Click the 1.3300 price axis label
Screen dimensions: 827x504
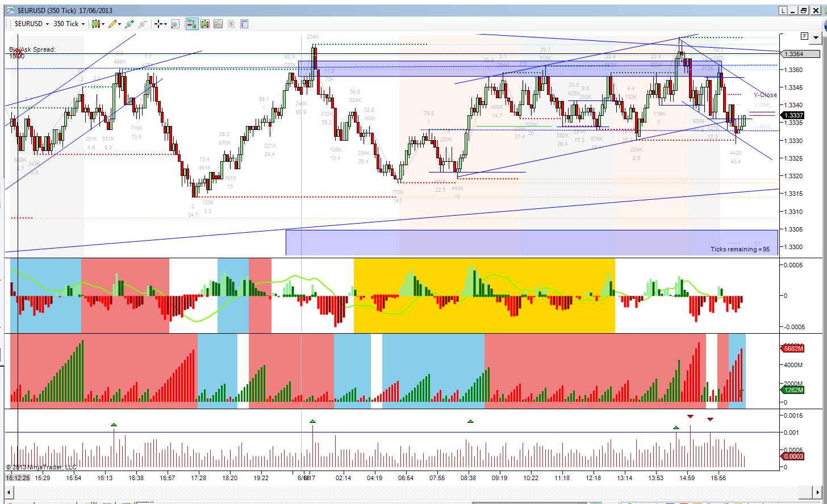tap(794, 247)
